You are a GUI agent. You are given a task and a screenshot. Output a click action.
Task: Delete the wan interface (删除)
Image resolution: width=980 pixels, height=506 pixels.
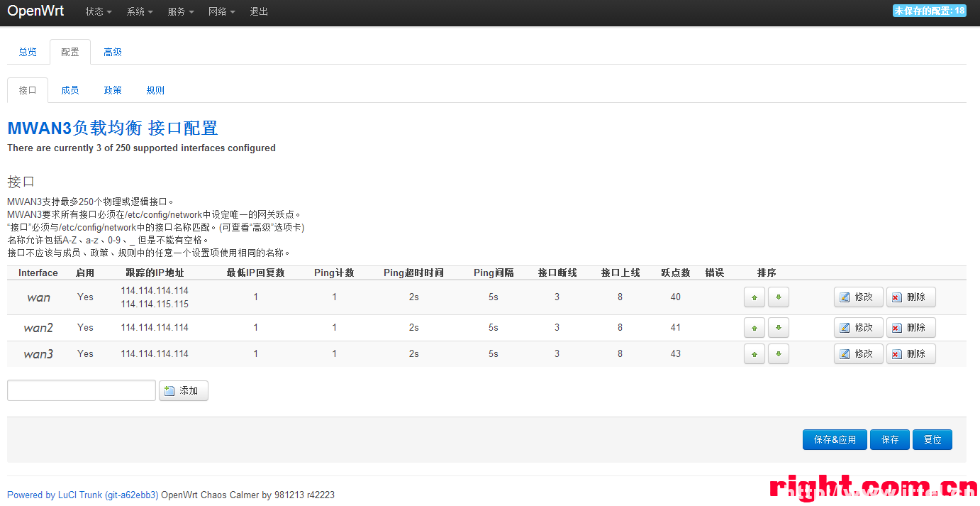(911, 297)
